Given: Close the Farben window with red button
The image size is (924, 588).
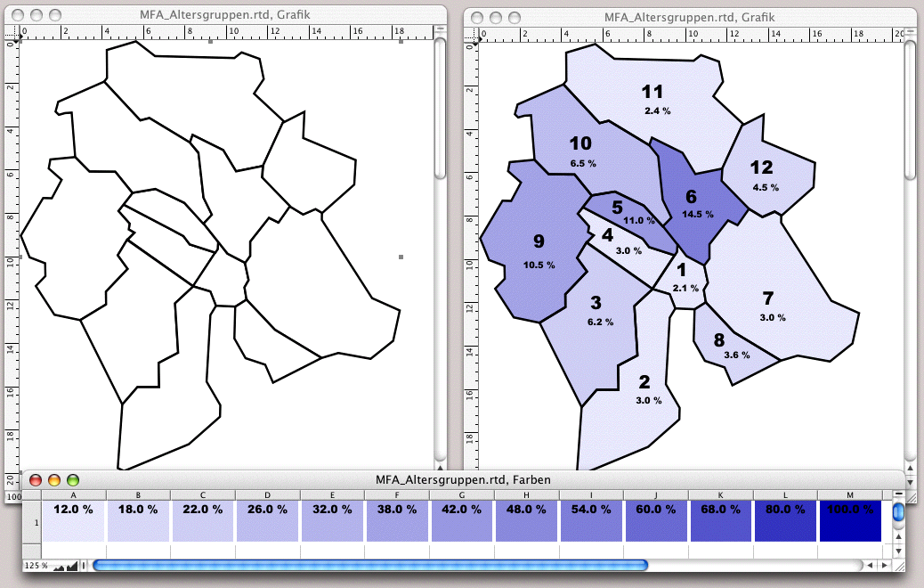Looking at the screenshot, I should click(36, 479).
